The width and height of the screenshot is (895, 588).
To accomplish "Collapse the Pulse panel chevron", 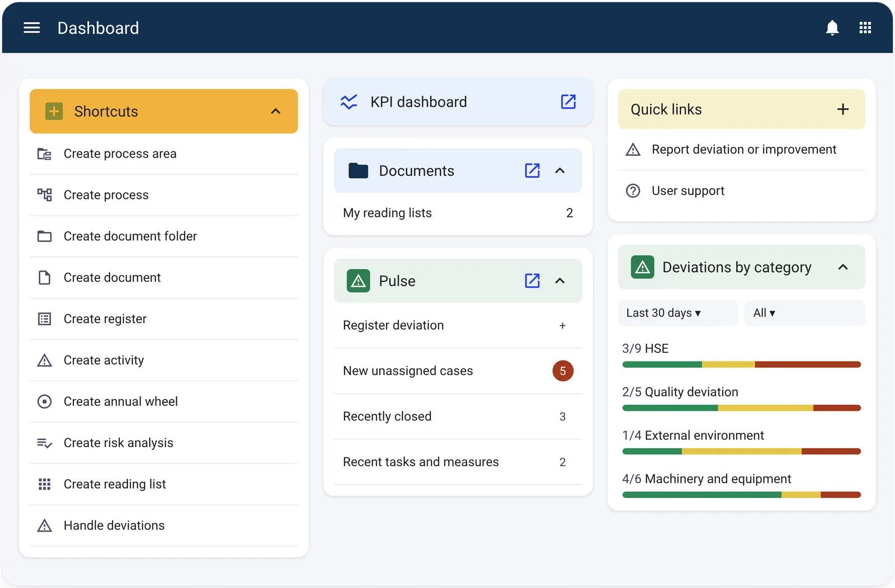I will 560,281.
